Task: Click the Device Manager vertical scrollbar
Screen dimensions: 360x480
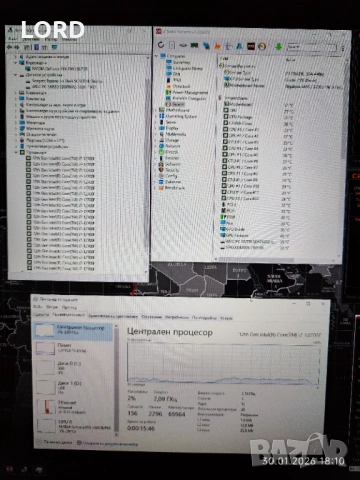Action: (x=147, y=163)
